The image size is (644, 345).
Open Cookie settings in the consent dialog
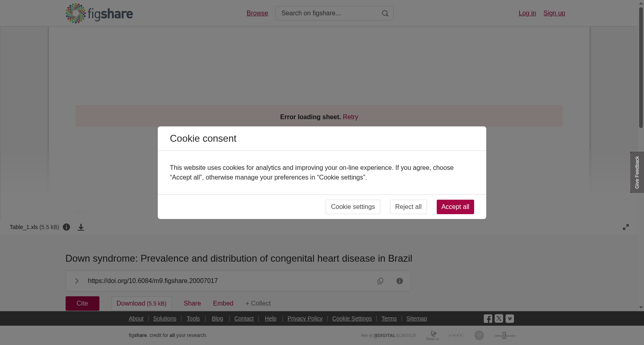point(353,207)
